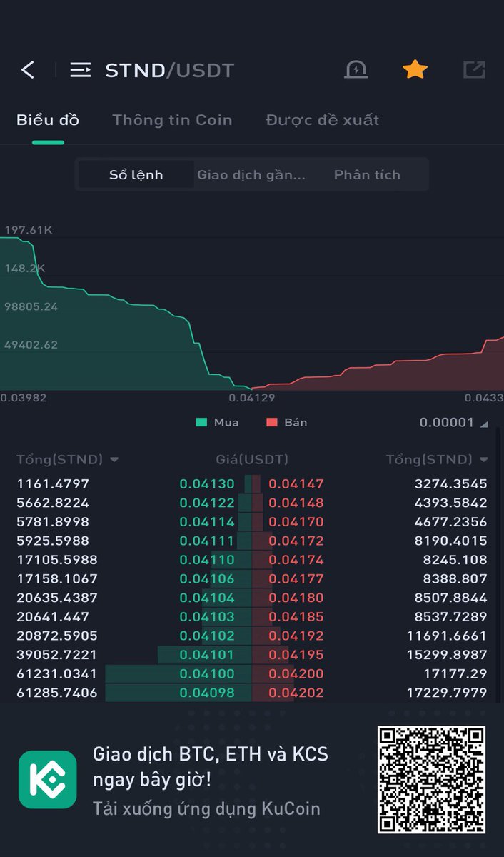Screen dimensions: 504x857
Task: Click bid total 1161.4797
Action: [53, 483]
